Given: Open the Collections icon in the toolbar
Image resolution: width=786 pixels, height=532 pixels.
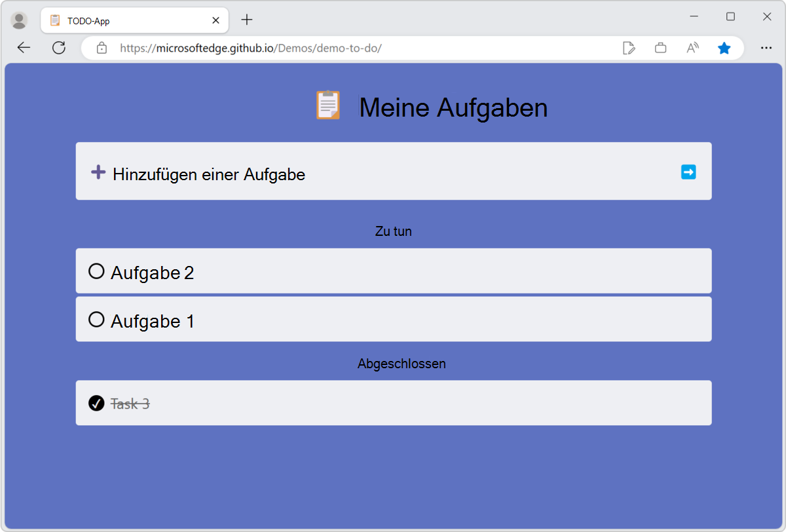Looking at the screenshot, I should [660, 47].
